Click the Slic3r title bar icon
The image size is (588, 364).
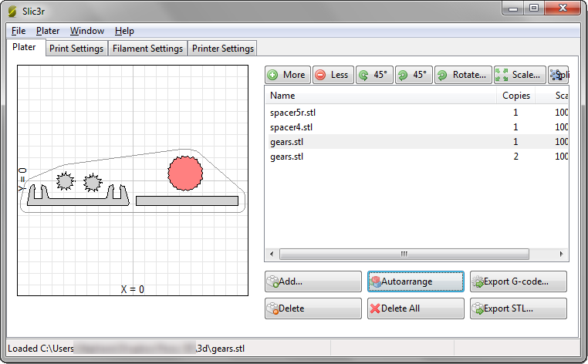point(12,12)
